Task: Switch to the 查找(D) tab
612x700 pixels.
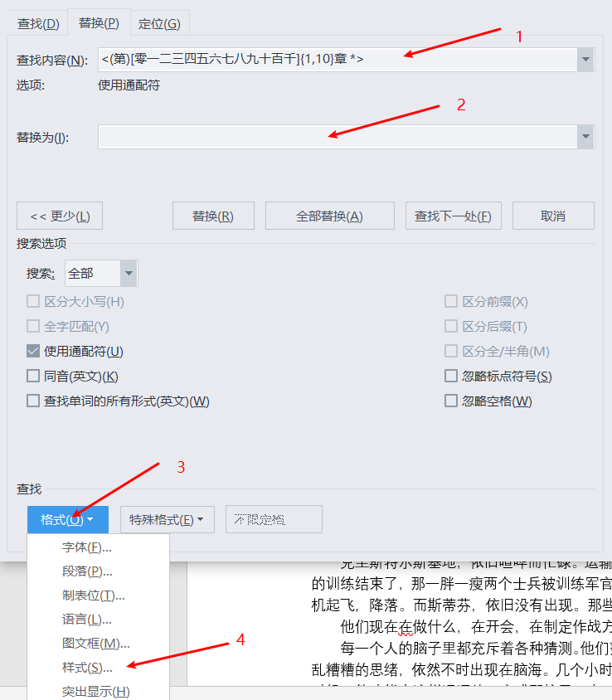Action: (38, 23)
